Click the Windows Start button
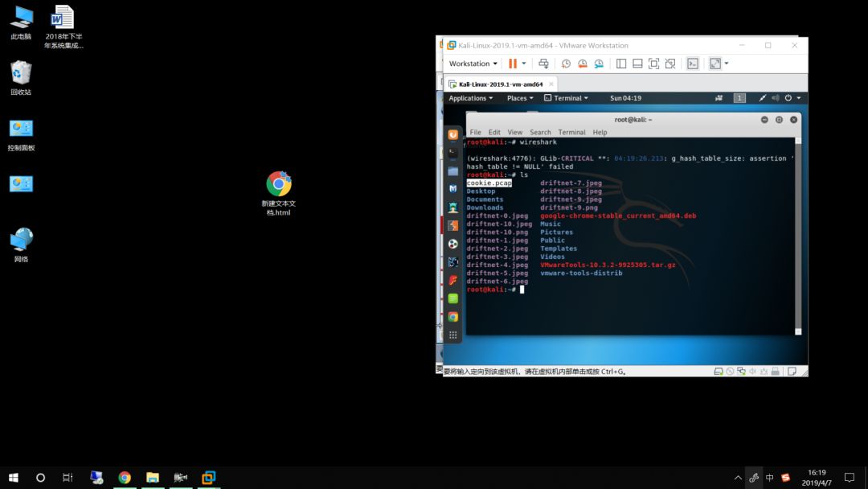868x489 pixels. (x=12, y=477)
